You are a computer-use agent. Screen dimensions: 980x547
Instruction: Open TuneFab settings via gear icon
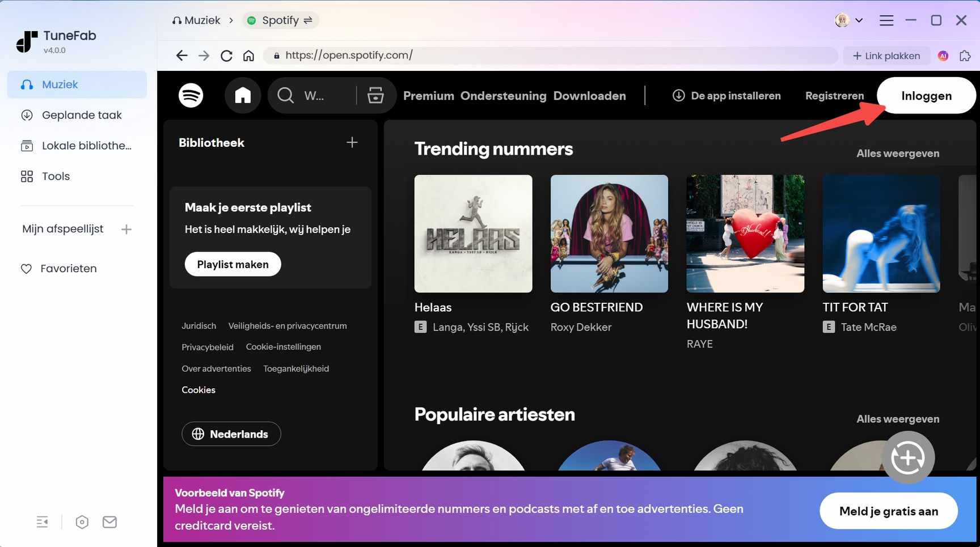(82, 521)
